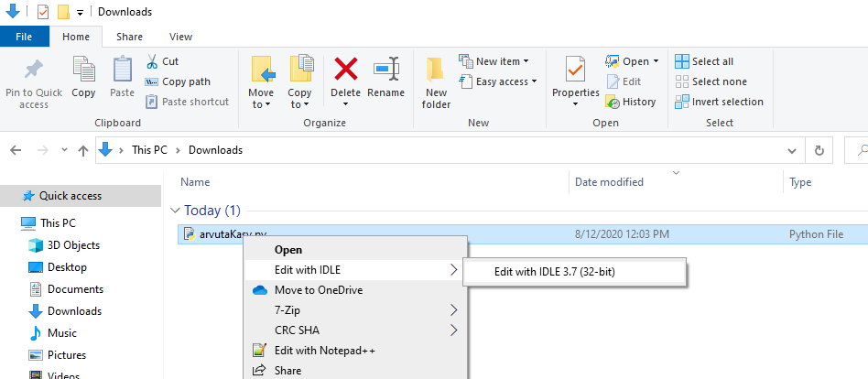
Task: Choose Edit with IDLE 3.7 (32-bit)
Action: [x=560, y=271]
